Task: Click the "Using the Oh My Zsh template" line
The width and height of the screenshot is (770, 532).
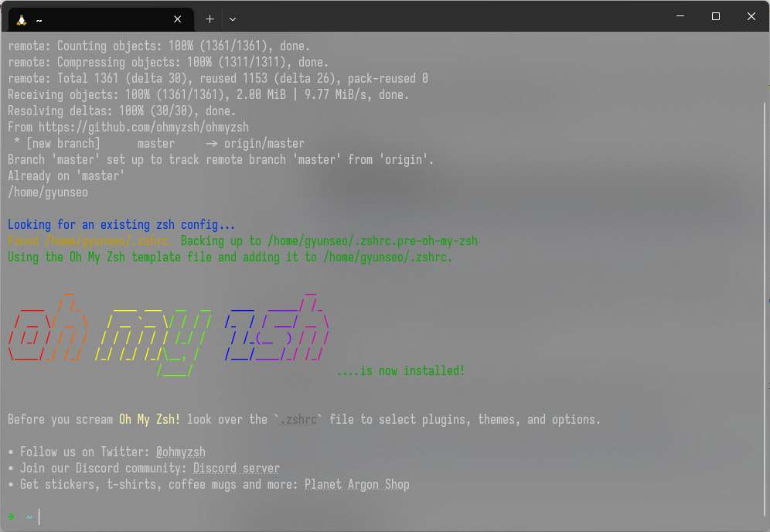Action: 230,257
